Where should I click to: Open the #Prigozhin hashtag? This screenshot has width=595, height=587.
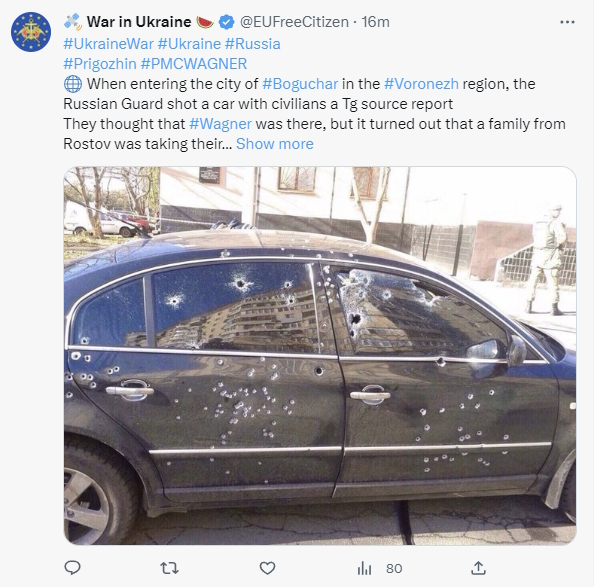100,64
